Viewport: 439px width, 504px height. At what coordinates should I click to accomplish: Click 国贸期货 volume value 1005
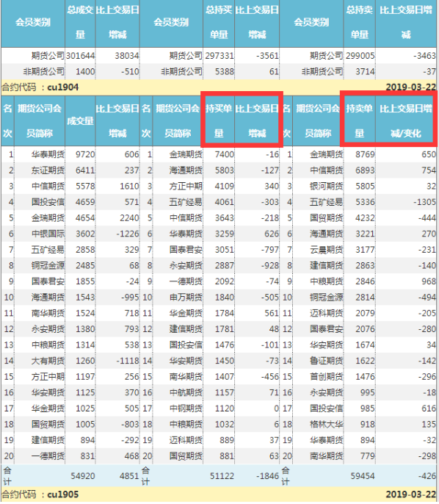coord(85,425)
